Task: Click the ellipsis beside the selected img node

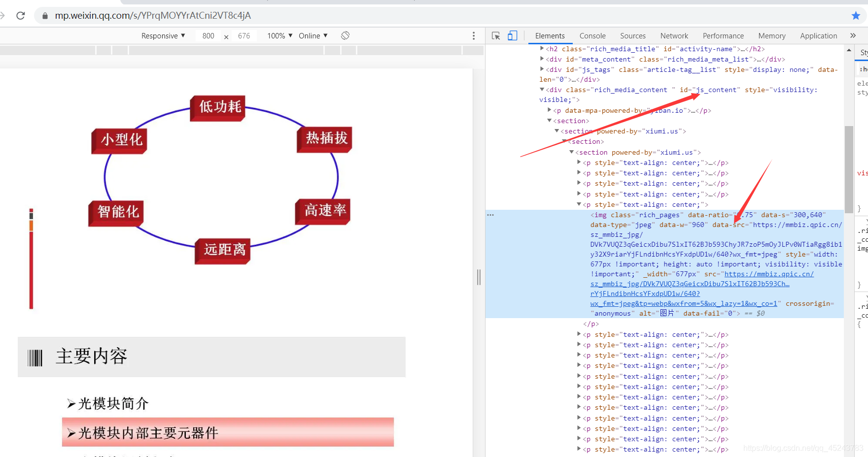Action: [490, 215]
